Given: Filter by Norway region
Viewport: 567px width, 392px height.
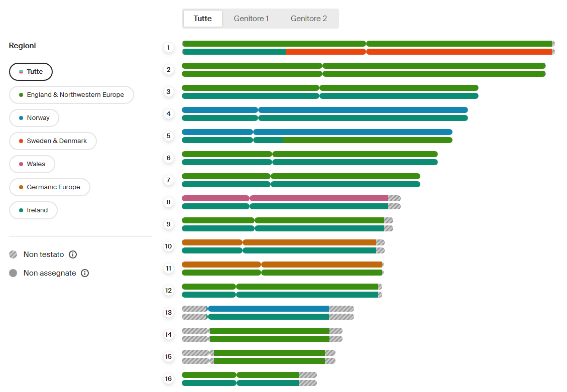Looking at the screenshot, I should [x=34, y=118].
